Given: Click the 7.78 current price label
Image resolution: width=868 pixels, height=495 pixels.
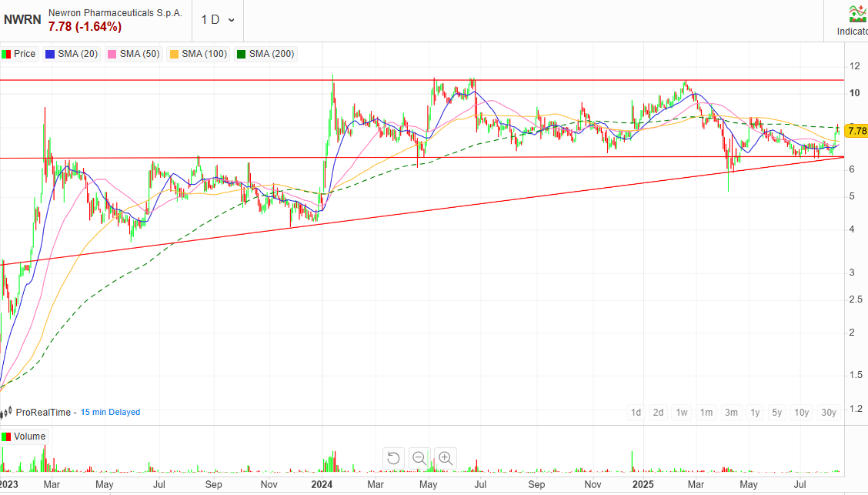Looking at the screenshot, I should pos(856,131).
